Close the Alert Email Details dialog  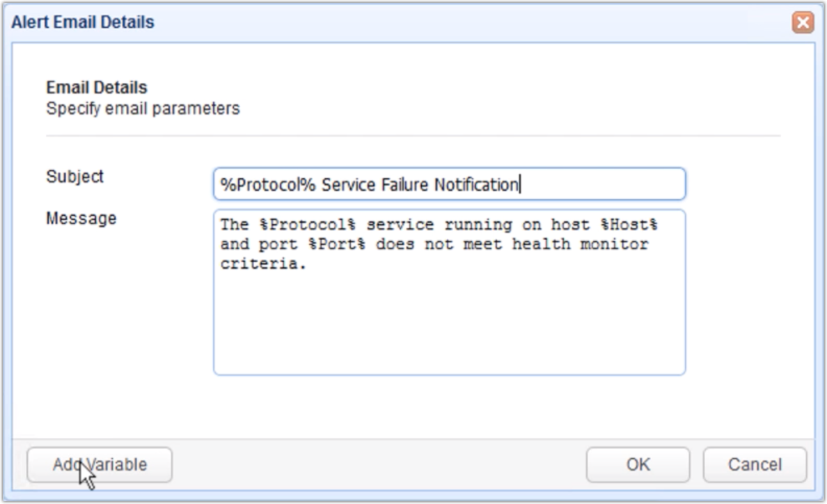tap(803, 23)
